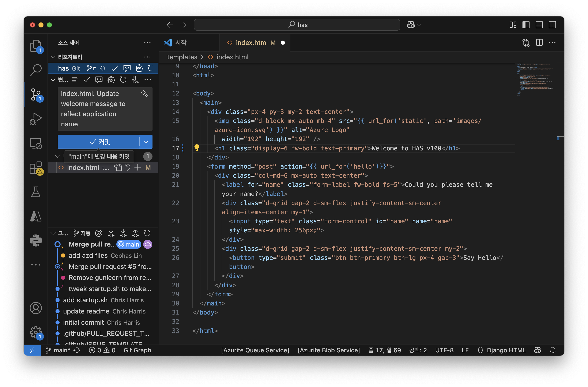Open the Azure view icon
The width and height of the screenshot is (588, 387).
point(35,216)
